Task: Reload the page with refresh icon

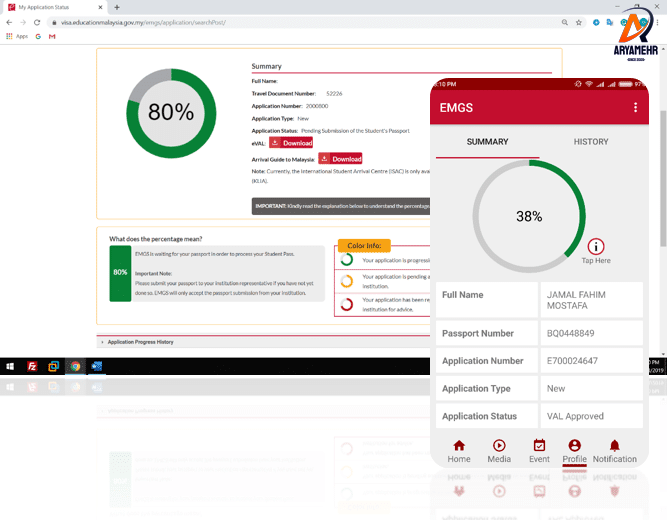Action: coord(37,22)
